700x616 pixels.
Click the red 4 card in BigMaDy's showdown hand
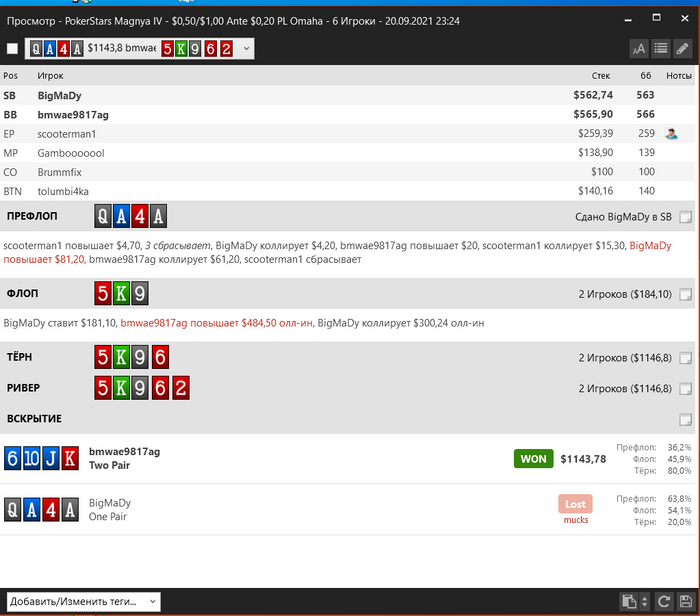tap(51, 510)
